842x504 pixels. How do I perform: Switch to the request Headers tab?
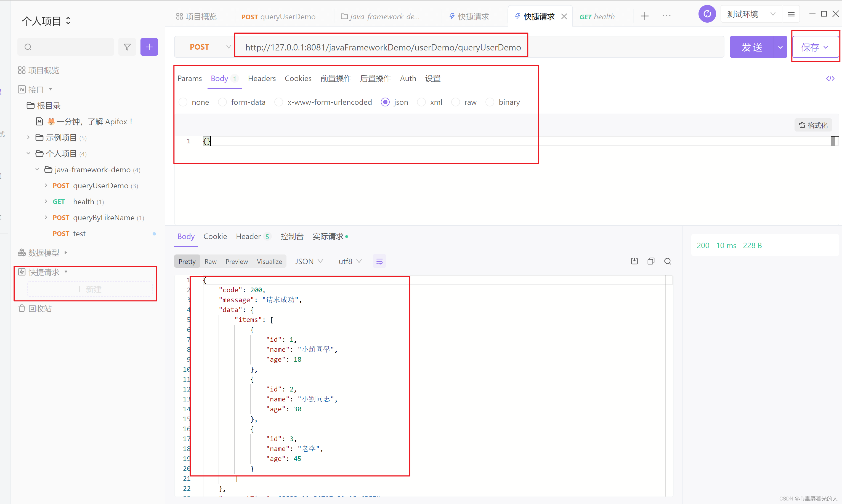point(262,79)
